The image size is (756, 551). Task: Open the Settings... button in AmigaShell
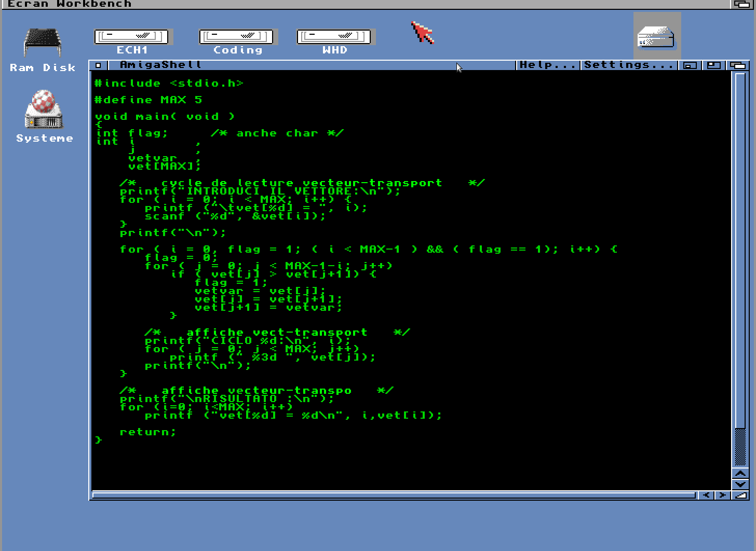point(629,65)
